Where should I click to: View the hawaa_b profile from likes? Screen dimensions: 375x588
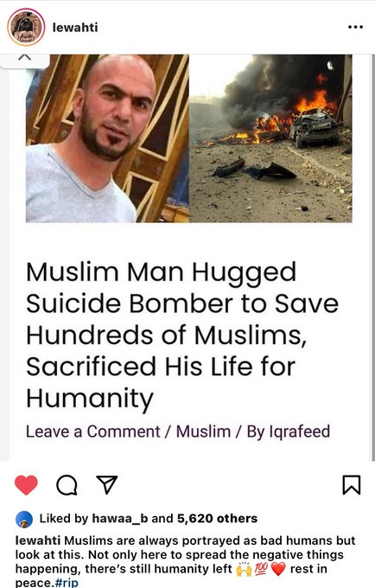pyautogui.click(x=120, y=519)
